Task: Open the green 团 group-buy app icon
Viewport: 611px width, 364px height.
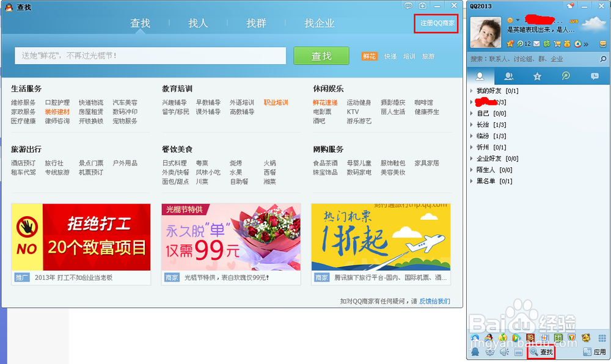Action: (558, 338)
